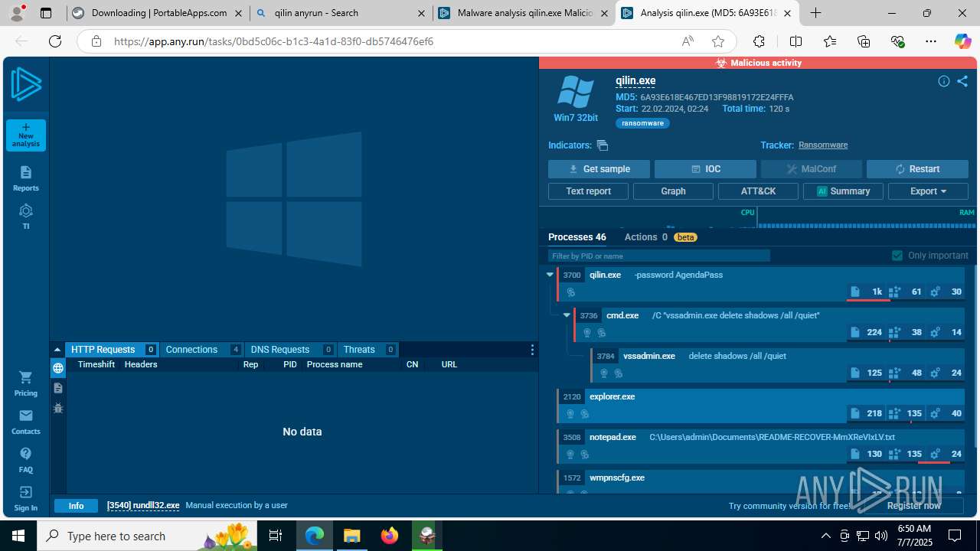Image resolution: width=980 pixels, height=551 pixels.
Task: Open the Export dropdown
Action: 928,191
